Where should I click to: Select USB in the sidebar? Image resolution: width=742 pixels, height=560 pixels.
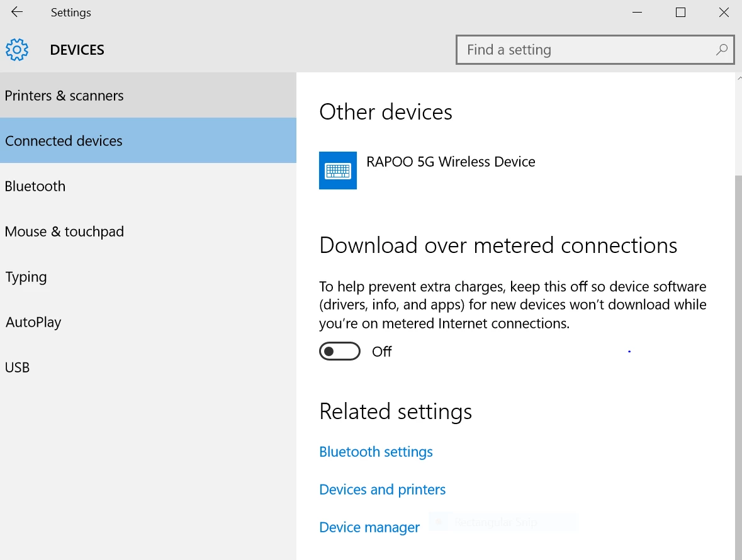[17, 367]
